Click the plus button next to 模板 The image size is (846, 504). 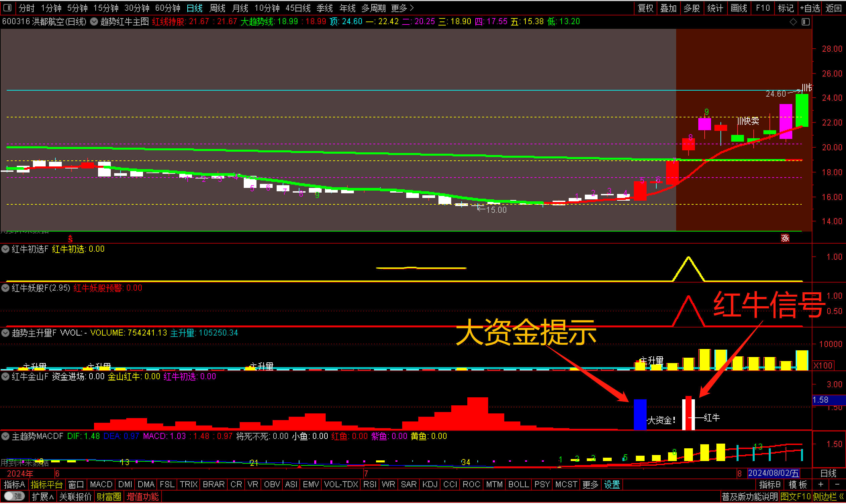pos(821,484)
